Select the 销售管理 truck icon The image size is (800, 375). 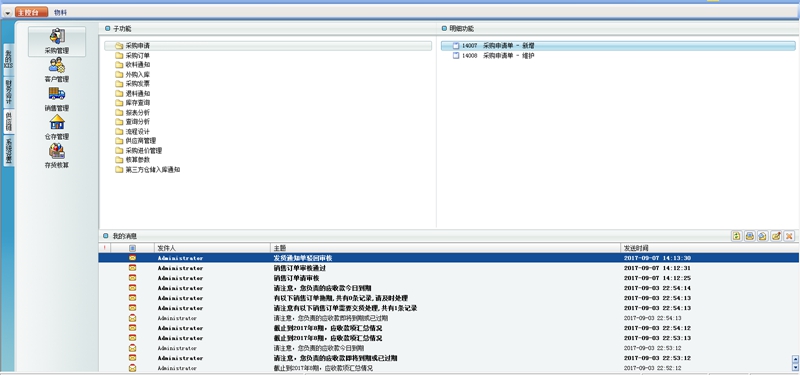(x=57, y=99)
